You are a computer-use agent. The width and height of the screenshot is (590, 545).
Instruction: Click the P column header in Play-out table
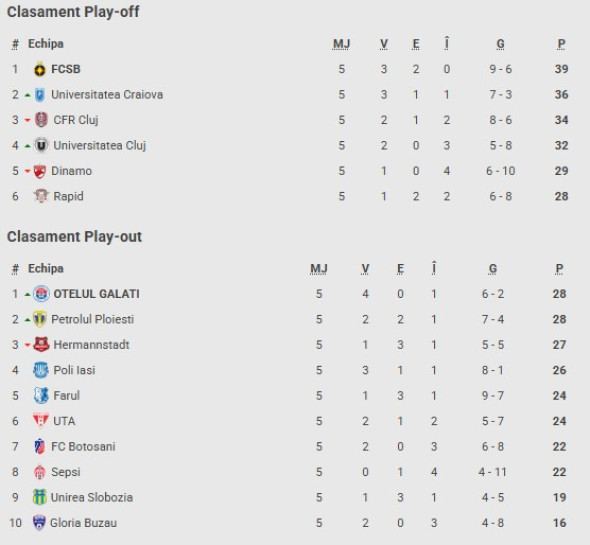[559, 269]
